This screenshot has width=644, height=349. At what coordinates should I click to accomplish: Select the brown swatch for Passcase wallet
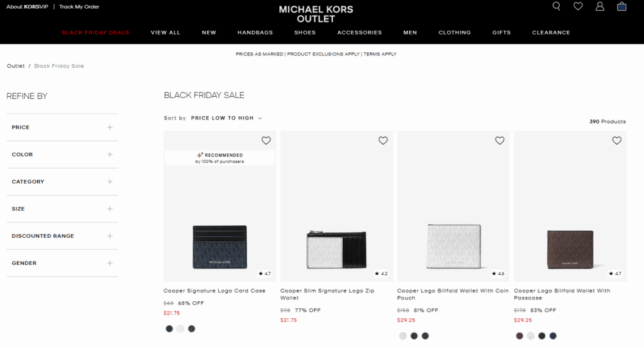pos(519,336)
